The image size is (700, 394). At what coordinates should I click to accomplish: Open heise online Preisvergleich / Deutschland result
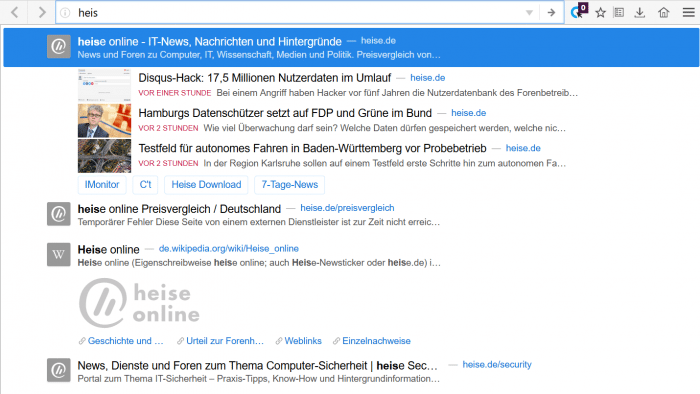tap(179, 209)
